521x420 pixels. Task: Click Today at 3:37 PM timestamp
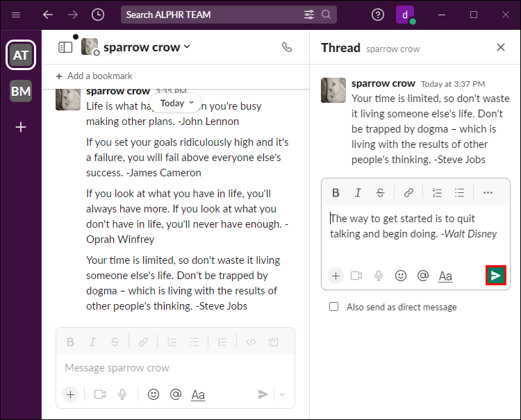[453, 84]
